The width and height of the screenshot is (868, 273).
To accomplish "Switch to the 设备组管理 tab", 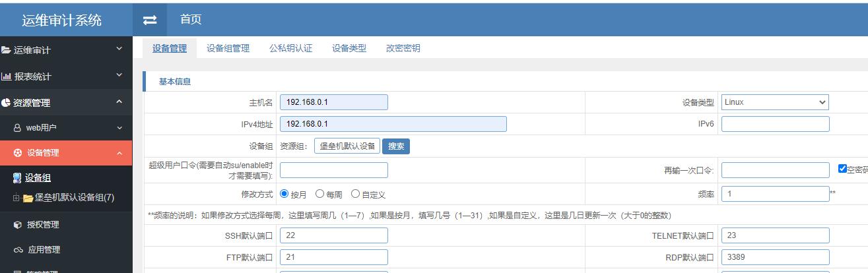I will 228,48.
